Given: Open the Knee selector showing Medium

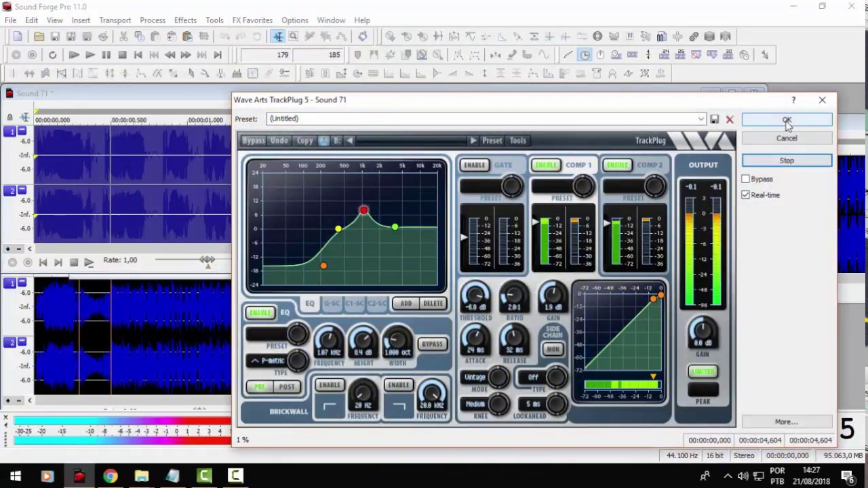Looking at the screenshot, I should pyautogui.click(x=475, y=404).
